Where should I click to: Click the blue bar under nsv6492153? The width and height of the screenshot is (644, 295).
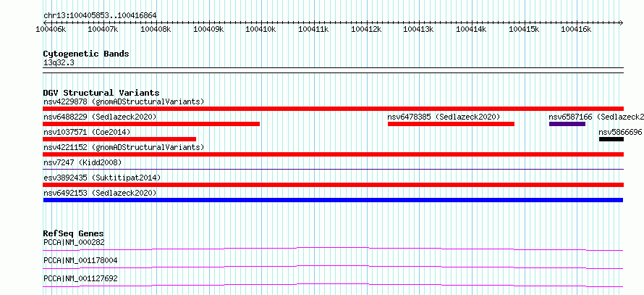(x=333, y=200)
